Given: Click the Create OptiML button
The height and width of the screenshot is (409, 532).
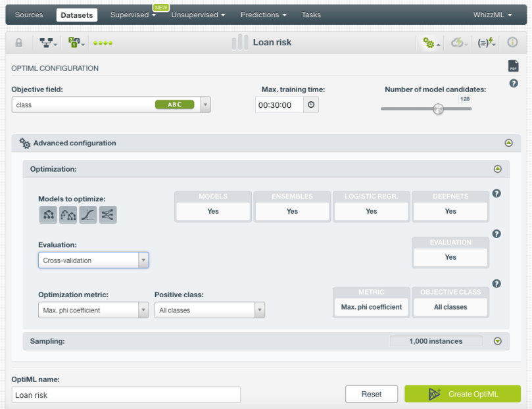Looking at the screenshot, I should (x=462, y=394).
